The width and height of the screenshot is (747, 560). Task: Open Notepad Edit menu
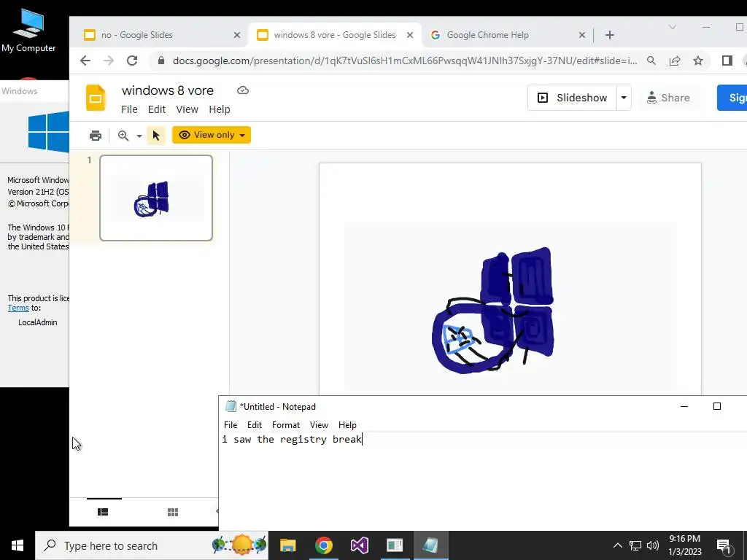[x=255, y=425]
